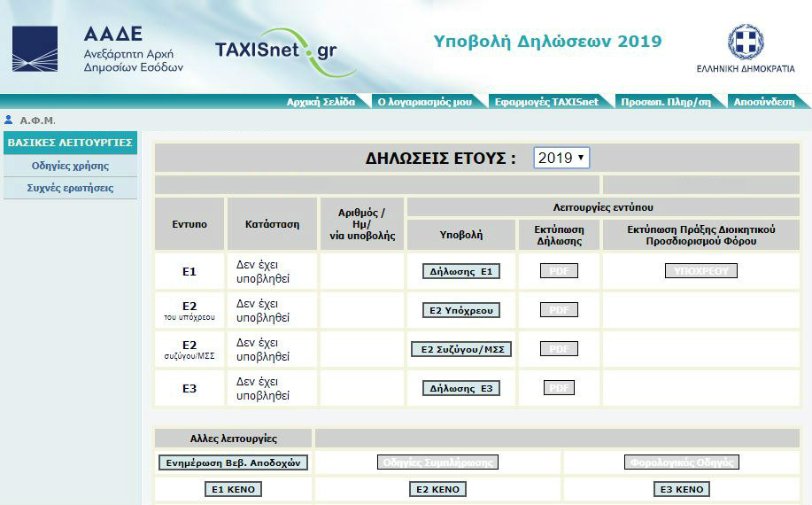Click the Εντυπο column header

(x=189, y=224)
